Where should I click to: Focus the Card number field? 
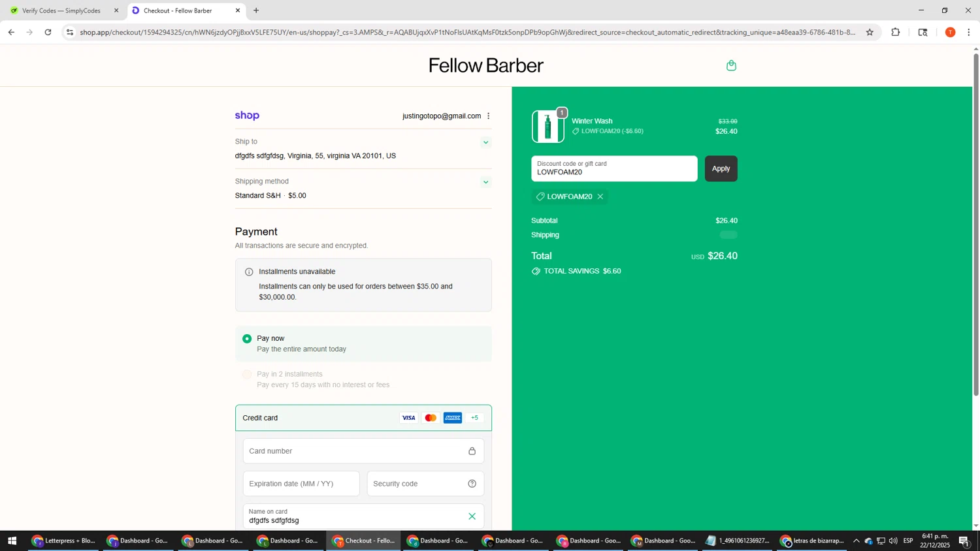coord(363,451)
